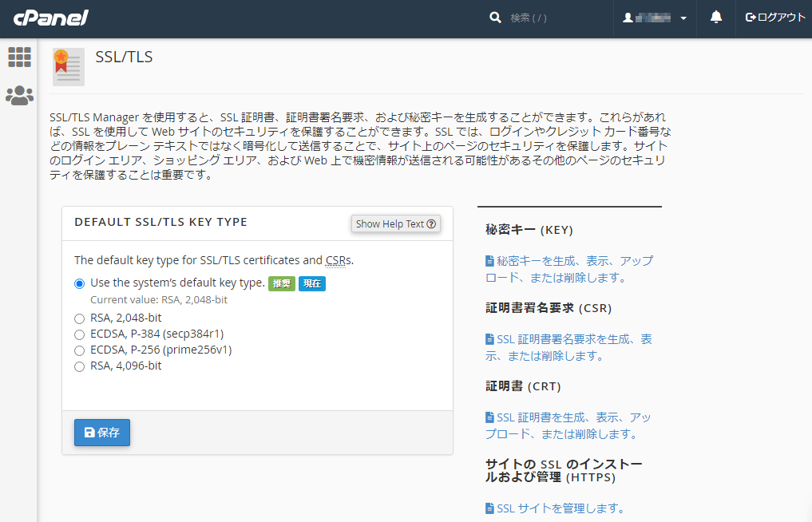Click the green 推奨 badge
812x522 pixels.
click(282, 284)
